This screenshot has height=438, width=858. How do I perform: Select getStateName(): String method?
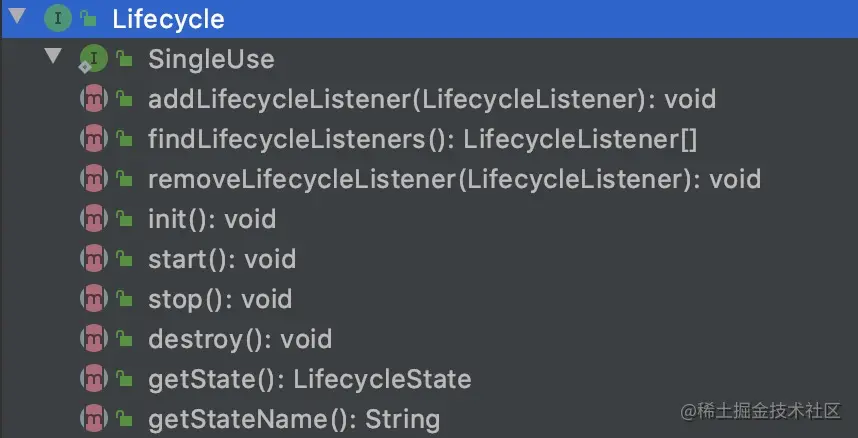(293, 418)
